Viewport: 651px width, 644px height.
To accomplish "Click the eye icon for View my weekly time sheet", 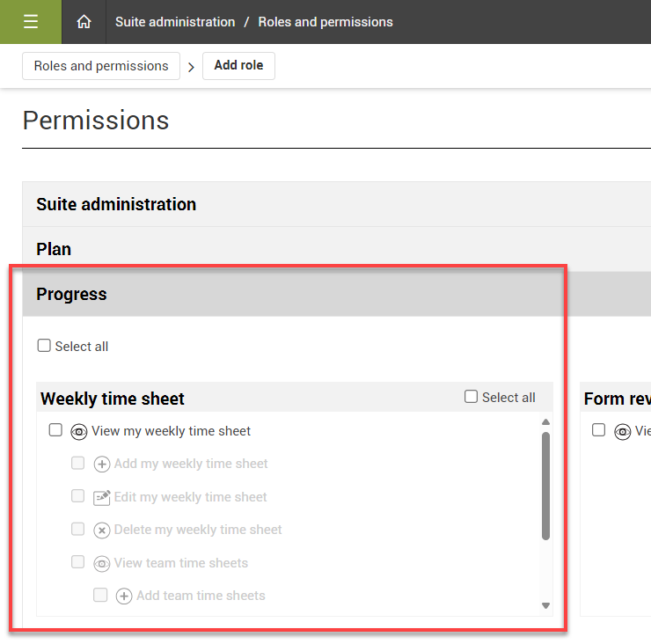I will point(79,432).
